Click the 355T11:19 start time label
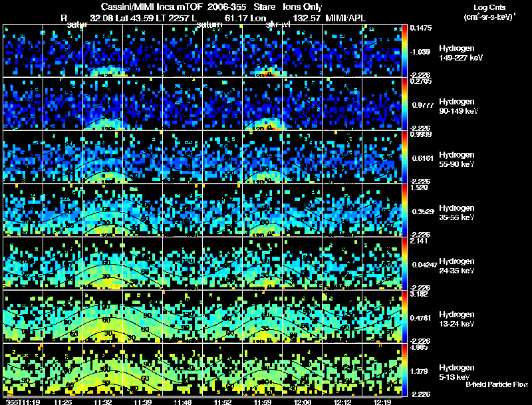Screen dimensions: 532x405 23,402
